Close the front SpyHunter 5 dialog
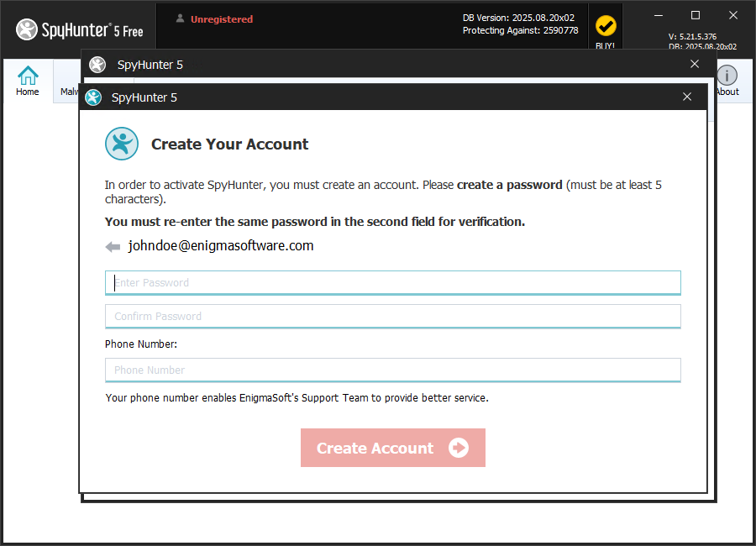Viewport: 756px width, 546px height. pos(687,97)
